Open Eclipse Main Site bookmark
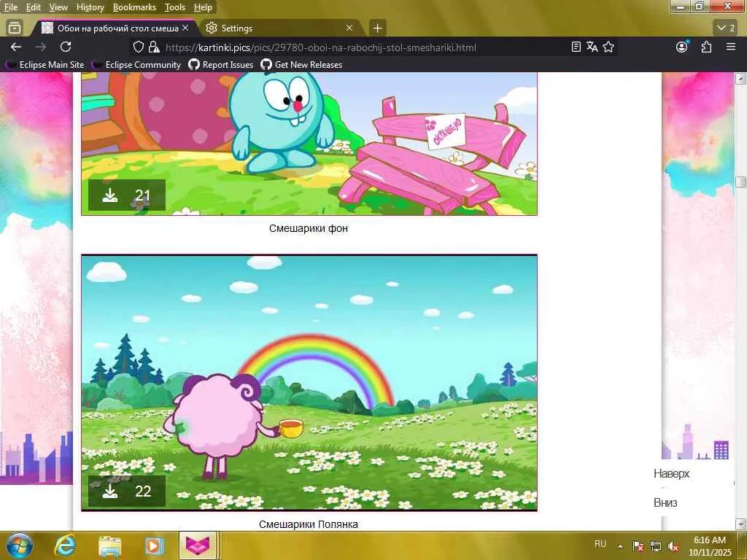 pyautogui.click(x=46, y=65)
